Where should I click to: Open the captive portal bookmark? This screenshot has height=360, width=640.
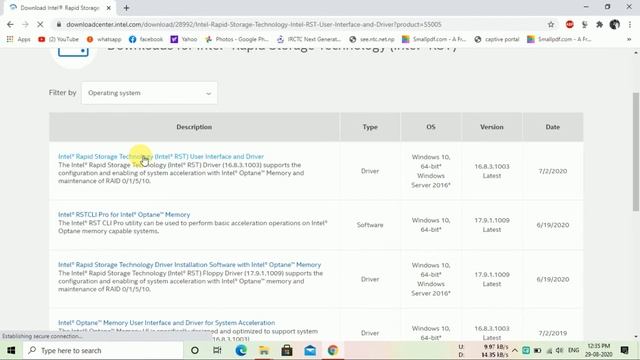496,39
